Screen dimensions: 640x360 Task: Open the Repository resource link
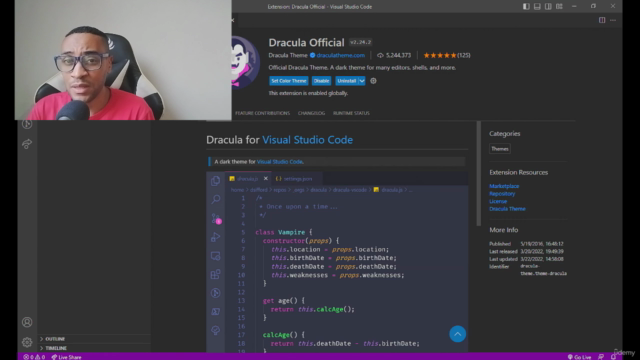502,193
